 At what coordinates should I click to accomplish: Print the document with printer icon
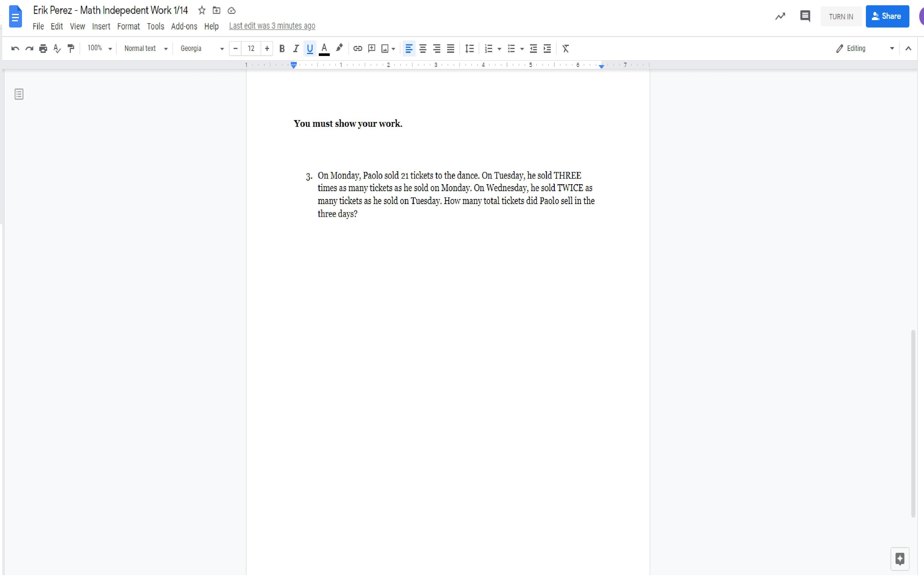click(43, 48)
